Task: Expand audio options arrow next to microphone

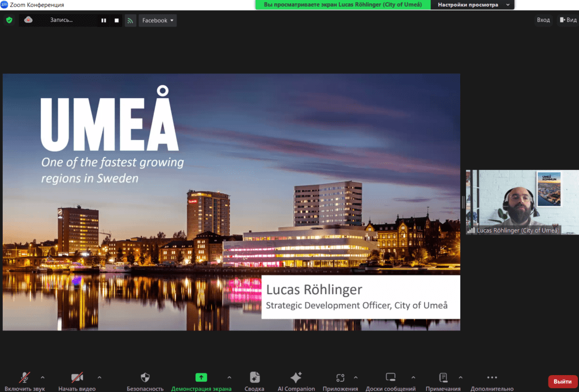Action: pos(42,377)
